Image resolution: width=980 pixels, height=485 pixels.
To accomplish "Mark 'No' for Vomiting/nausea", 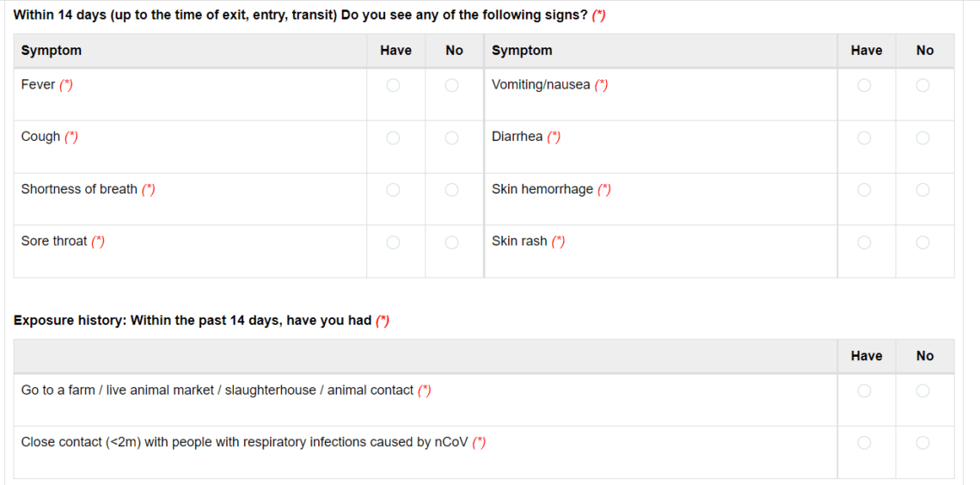I will point(922,85).
